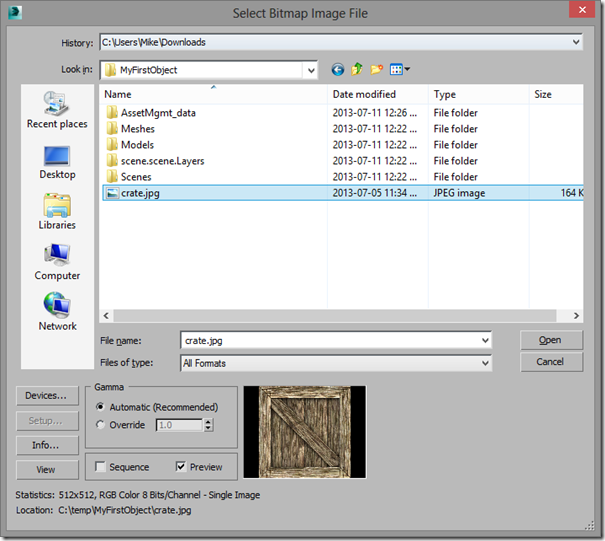Uncheck the Preview checkbox
This screenshot has height=541, width=605.
[181, 467]
